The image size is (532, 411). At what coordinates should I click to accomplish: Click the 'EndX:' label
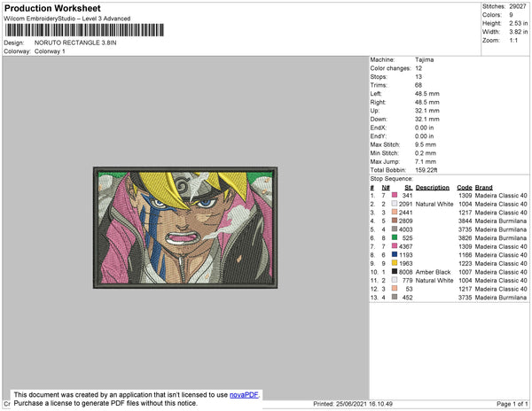pos(378,128)
